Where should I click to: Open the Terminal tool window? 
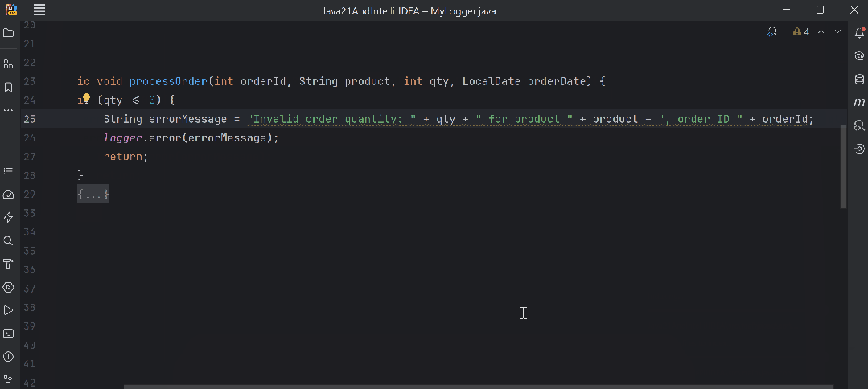8,333
